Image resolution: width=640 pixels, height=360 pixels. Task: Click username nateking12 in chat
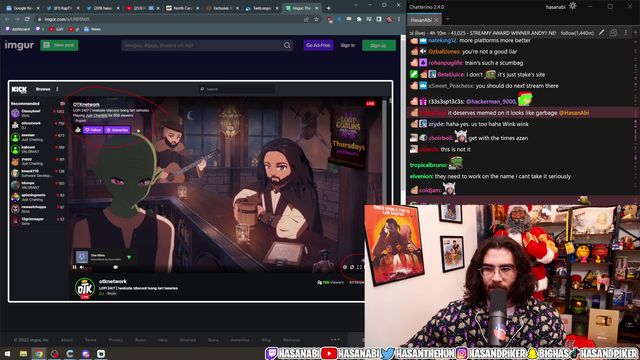pos(442,40)
